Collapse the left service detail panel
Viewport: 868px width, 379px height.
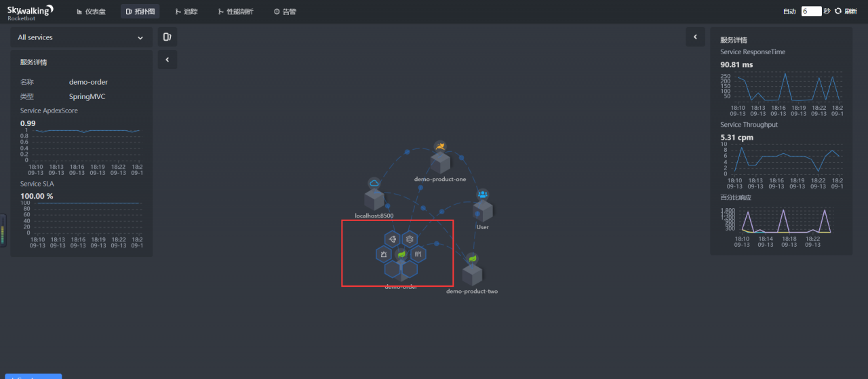click(167, 60)
